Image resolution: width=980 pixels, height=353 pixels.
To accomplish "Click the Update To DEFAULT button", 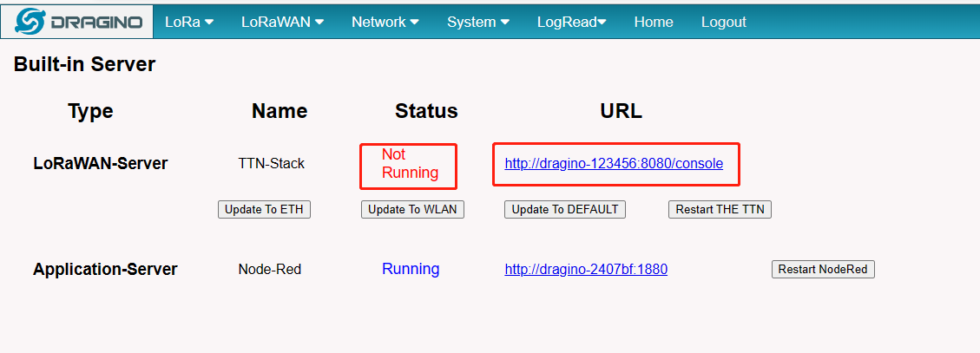I will click(x=565, y=209).
